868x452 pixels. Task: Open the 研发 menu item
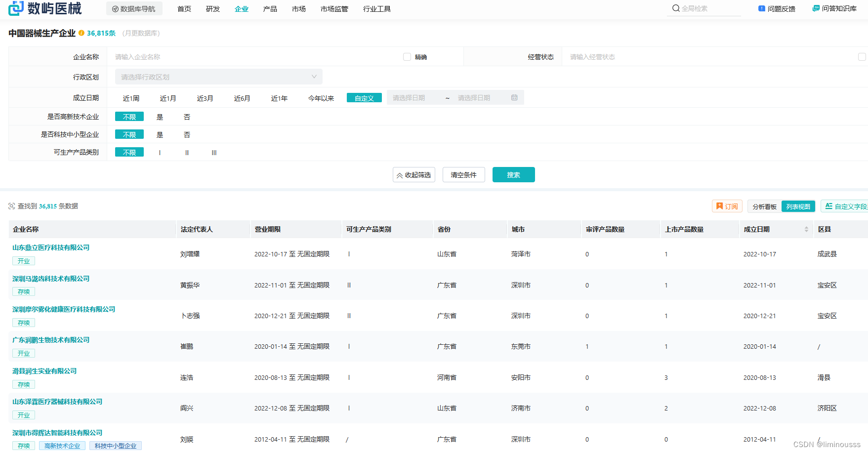click(x=213, y=9)
